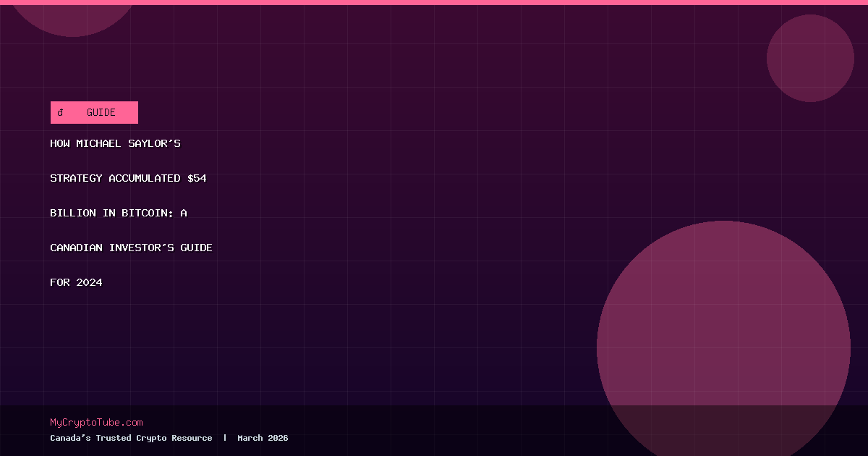The image size is (868, 456).
Task: Click 'Canada's Trusted Crypto Resource' tagline
Action: coord(131,438)
